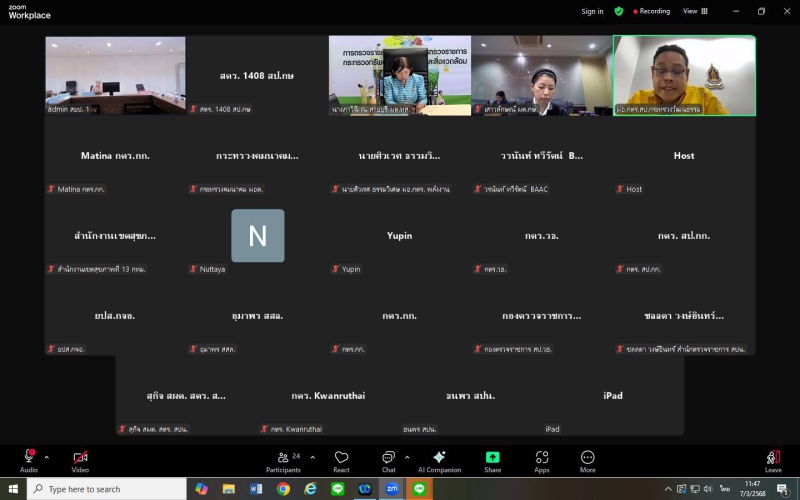Show hidden icons in the system tray
Image resolution: width=800 pixels, height=500 pixels.
coord(668,489)
